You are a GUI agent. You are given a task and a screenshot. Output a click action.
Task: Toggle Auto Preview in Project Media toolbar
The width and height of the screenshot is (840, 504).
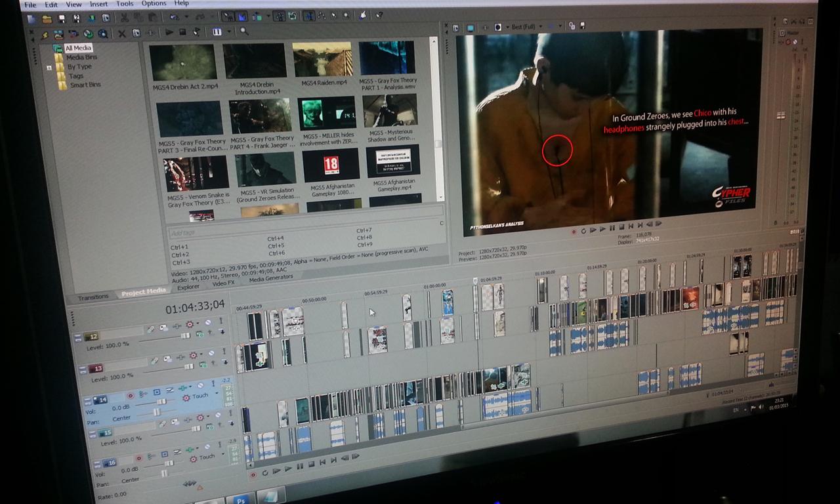click(x=197, y=31)
